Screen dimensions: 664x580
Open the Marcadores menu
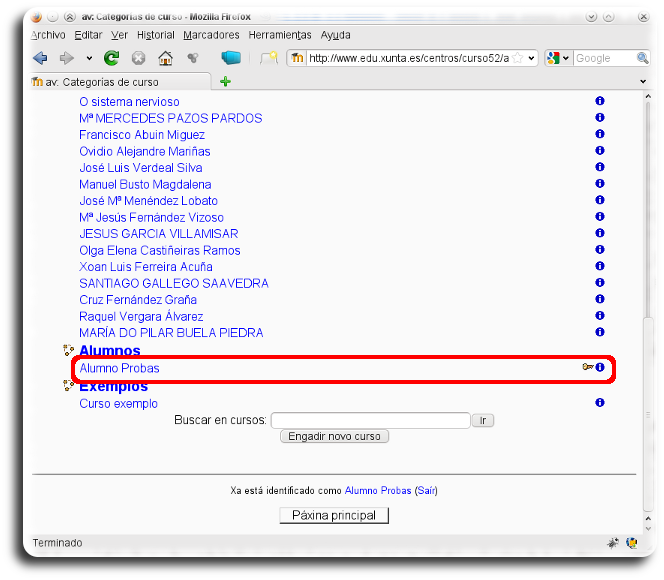(211, 35)
